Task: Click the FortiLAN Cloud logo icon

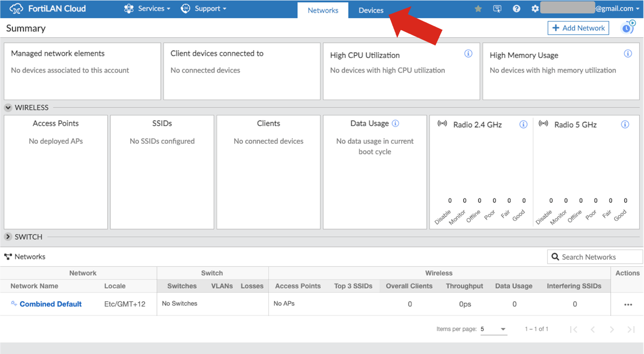Action: pos(16,9)
